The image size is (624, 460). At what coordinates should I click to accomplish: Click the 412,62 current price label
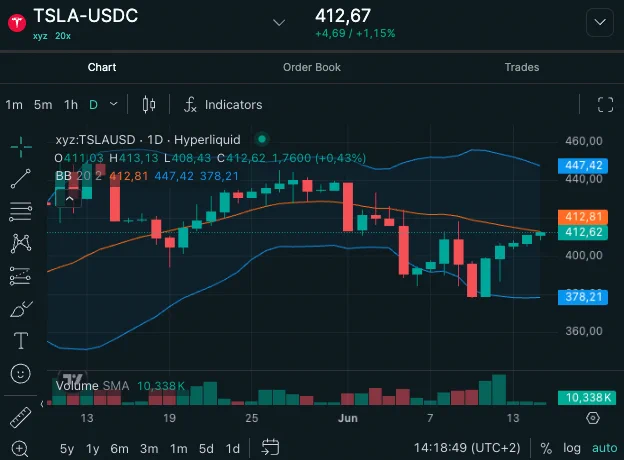tap(583, 232)
